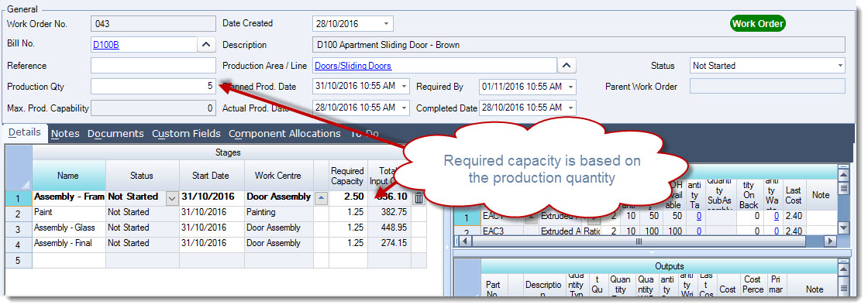
Task: Open the Completed Date picker
Action: (570, 108)
